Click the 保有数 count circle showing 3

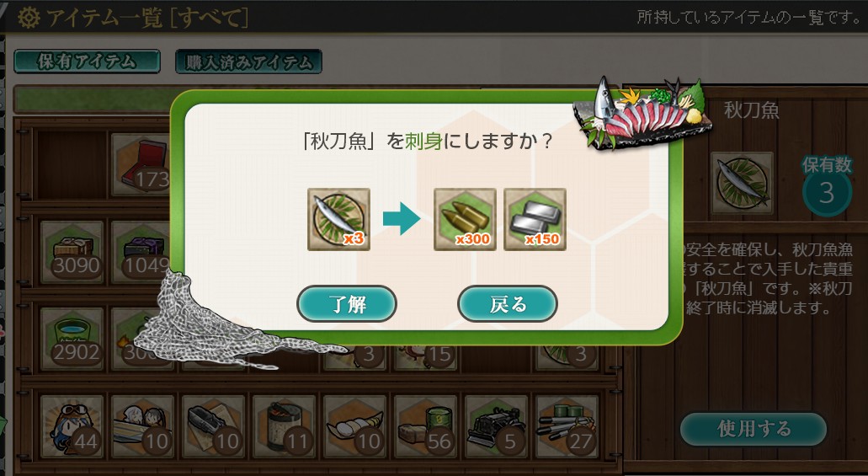pyautogui.click(x=827, y=193)
